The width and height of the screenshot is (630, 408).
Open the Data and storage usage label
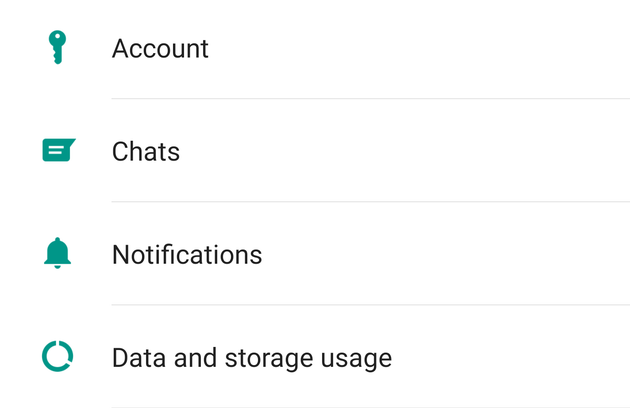point(251,358)
